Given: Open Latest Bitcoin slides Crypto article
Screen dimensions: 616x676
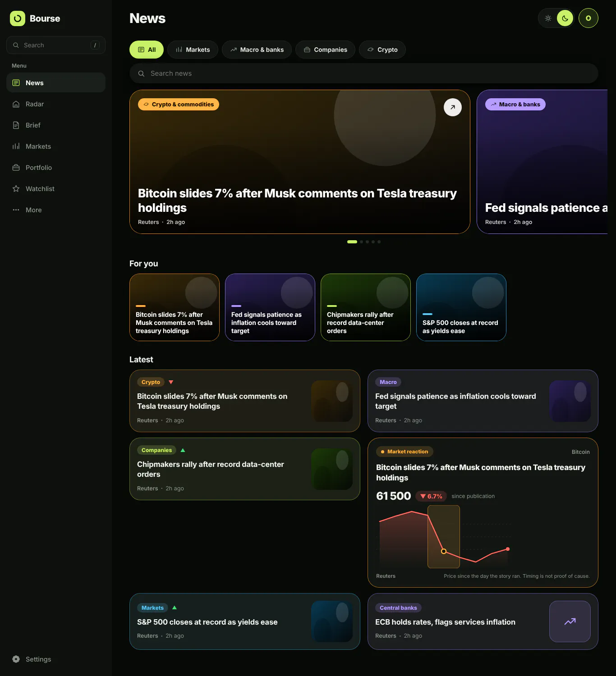Looking at the screenshot, I should tap(245, 401).
